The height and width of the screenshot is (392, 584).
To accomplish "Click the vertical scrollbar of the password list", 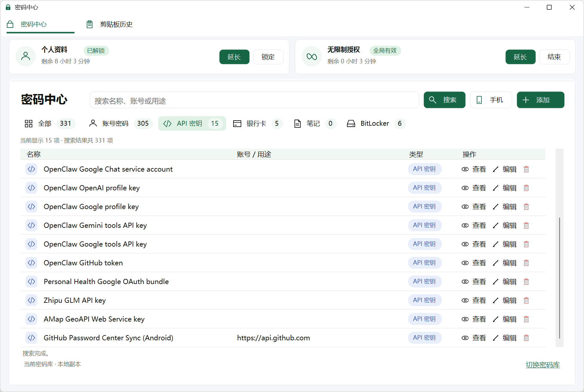I will [x=559, y=278].
